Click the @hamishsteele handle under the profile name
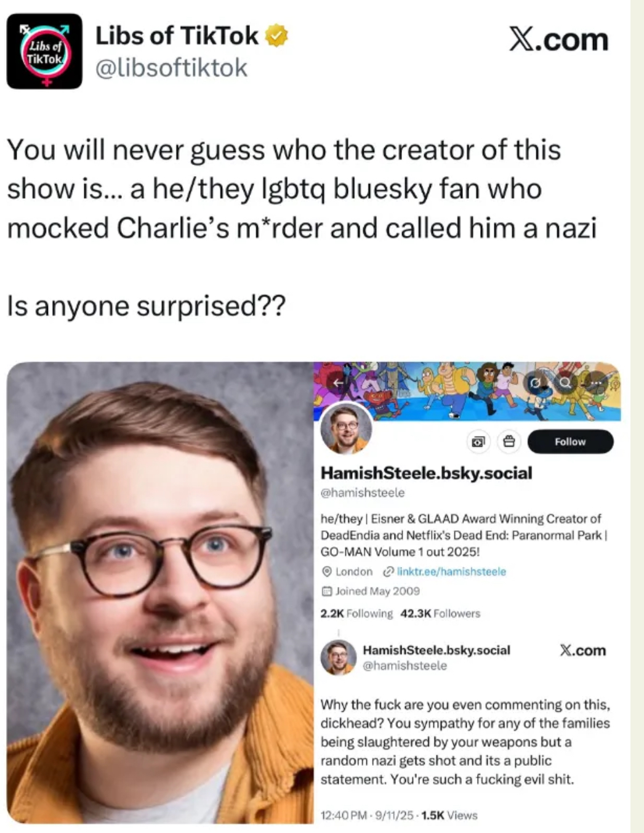Viewport: 644px width, 833px height. 363,493
